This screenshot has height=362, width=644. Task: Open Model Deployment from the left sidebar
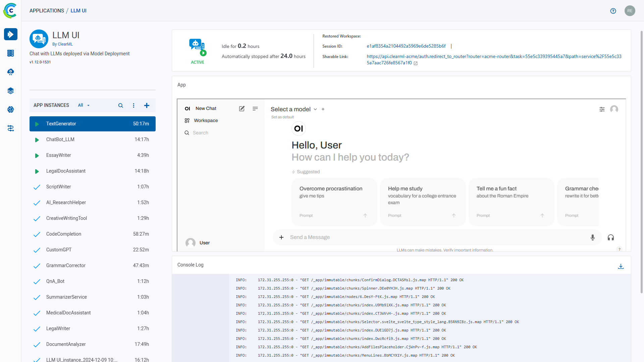coord(11,72)
